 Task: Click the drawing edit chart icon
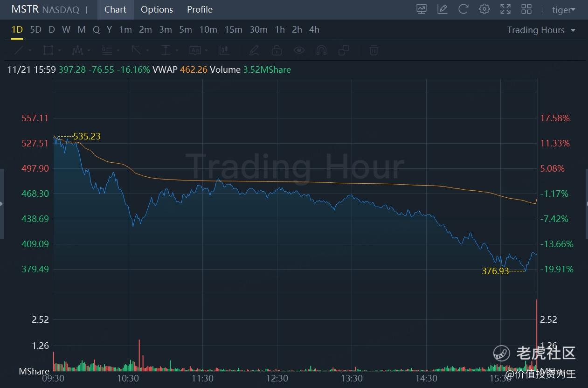click(x=443, y=9)
